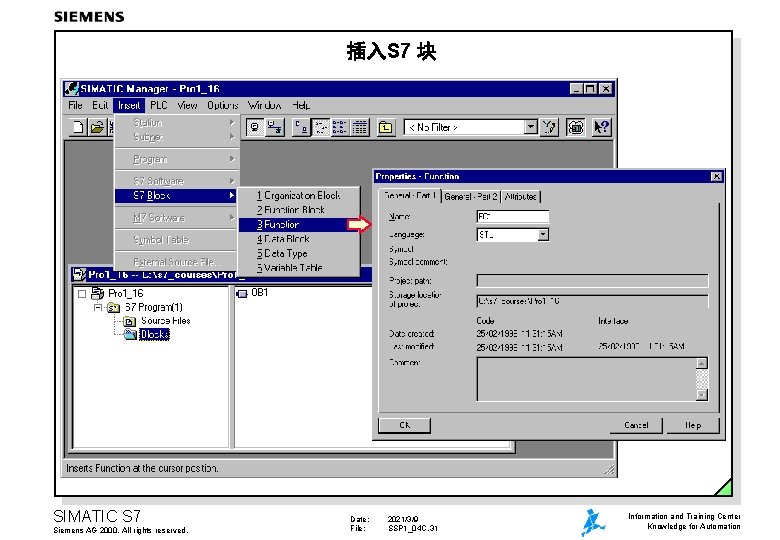Open the File menu
This screenshot has height=540, width=780.
pos(76,105)
